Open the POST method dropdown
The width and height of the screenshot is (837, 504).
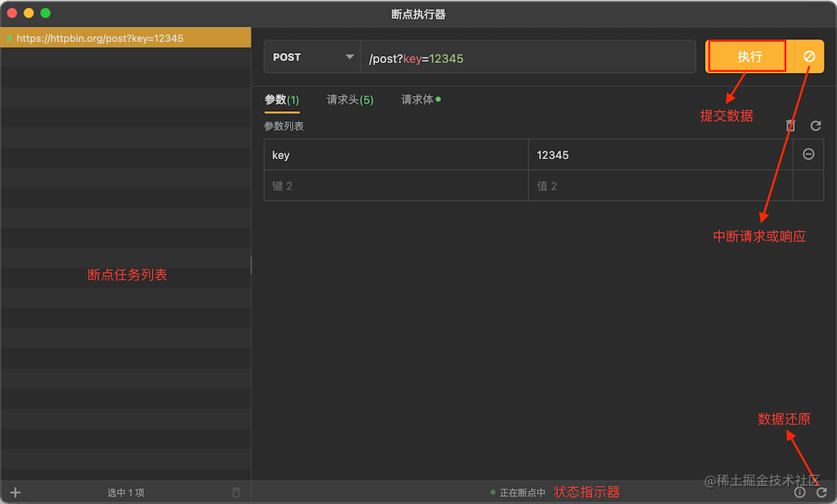305,57
